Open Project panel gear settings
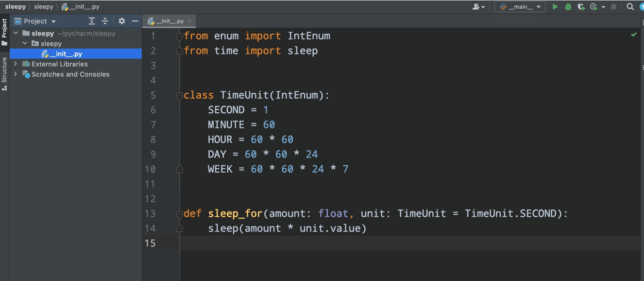This screenshot has width=644, height=281. pyautogui.click(x=122, y=21)
